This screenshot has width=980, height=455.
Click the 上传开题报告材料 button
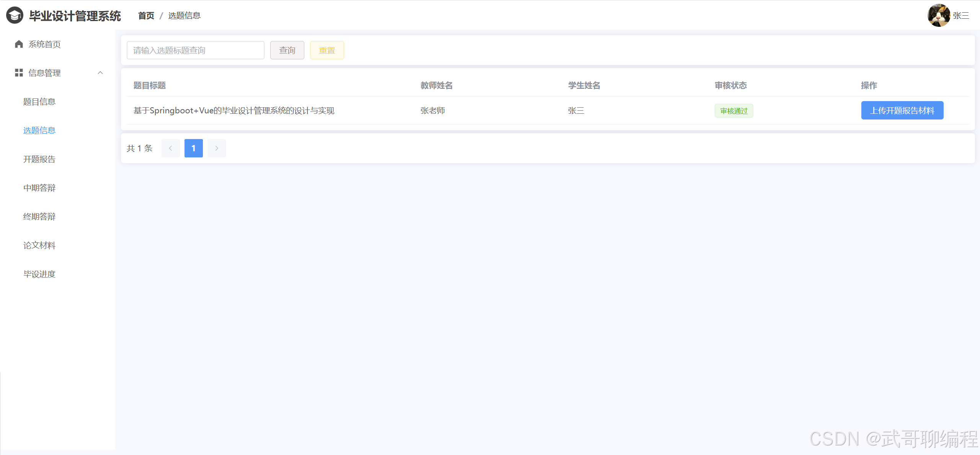tap(902, 110)
